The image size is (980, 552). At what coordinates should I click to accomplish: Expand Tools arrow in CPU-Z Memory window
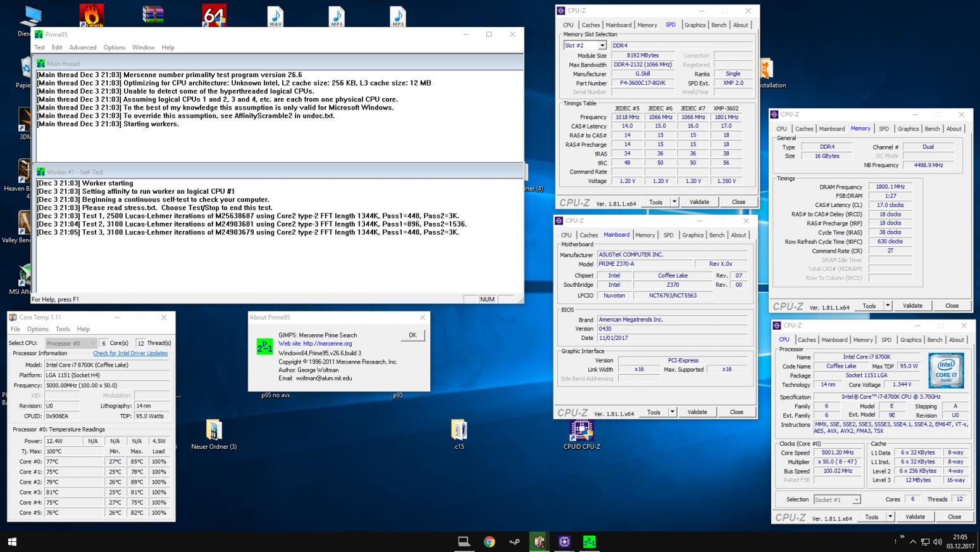(x=888, y=306)
